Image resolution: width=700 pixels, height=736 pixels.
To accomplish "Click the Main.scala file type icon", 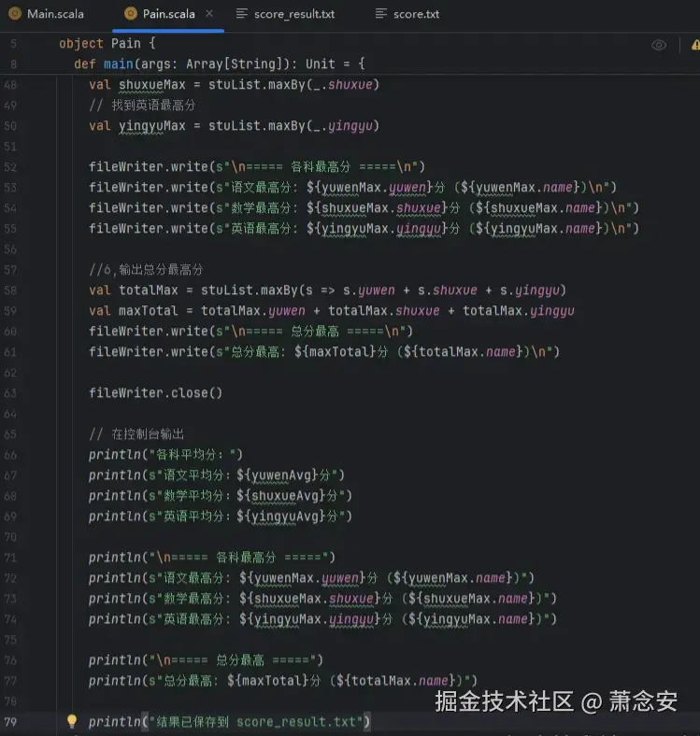I will coord(15,14).
